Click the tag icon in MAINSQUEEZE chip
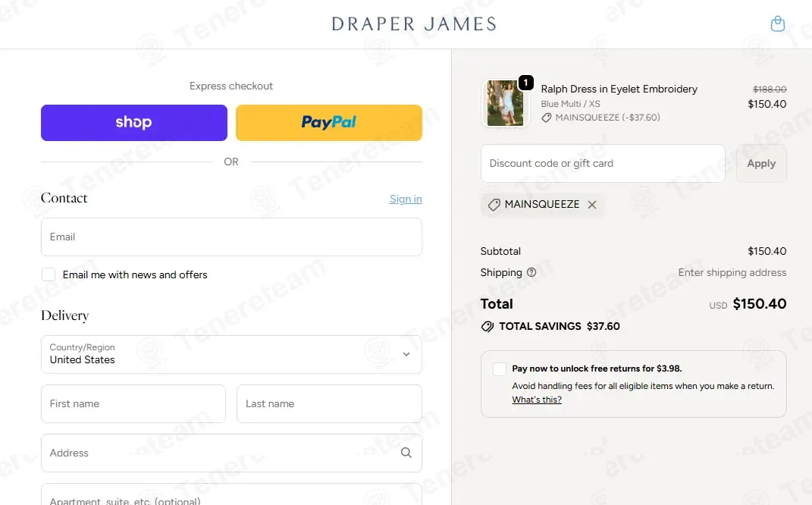The height and width of the screenshot is (505, 812). point(494,205)
